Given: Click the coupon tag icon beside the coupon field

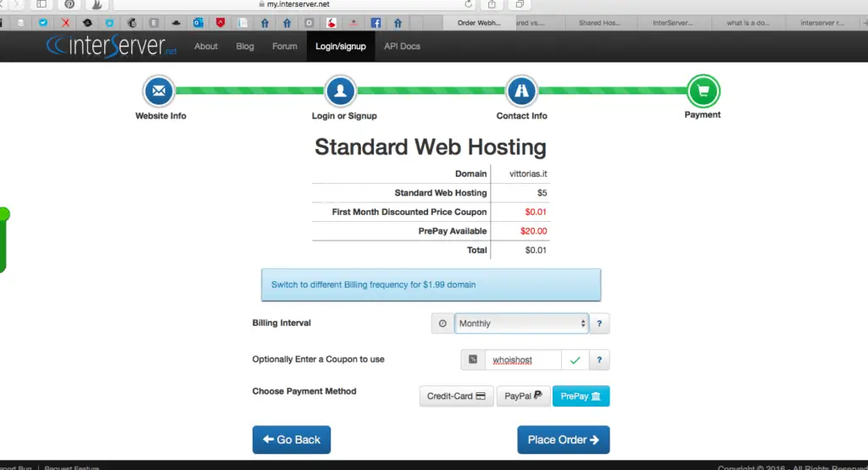Looking at the screenshot, I should point(473,359).
